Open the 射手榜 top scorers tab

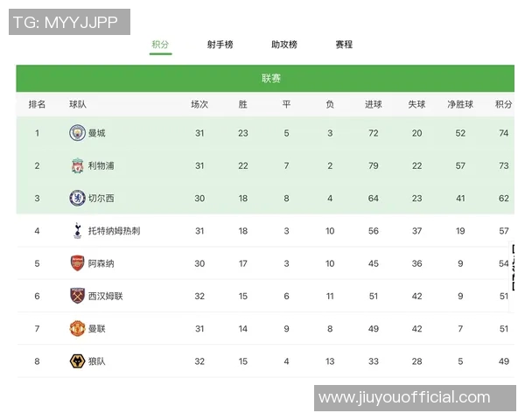point(220,45)
